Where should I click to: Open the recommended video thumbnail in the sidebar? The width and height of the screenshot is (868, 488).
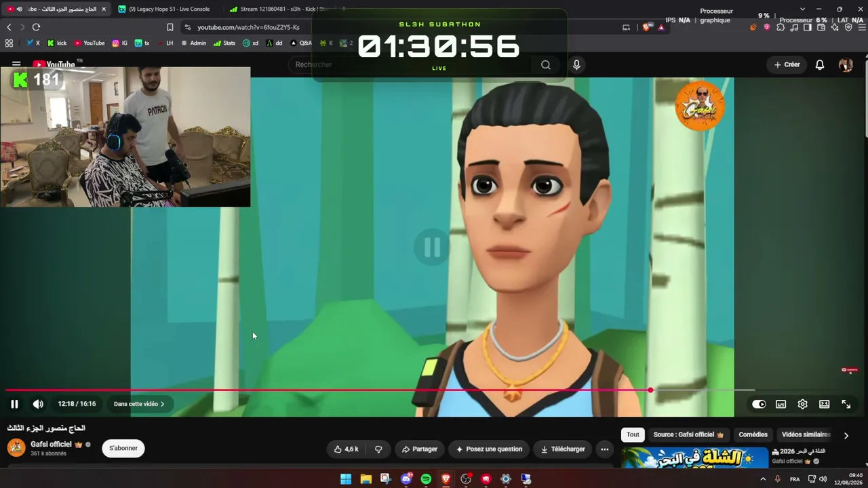(695, 457)
